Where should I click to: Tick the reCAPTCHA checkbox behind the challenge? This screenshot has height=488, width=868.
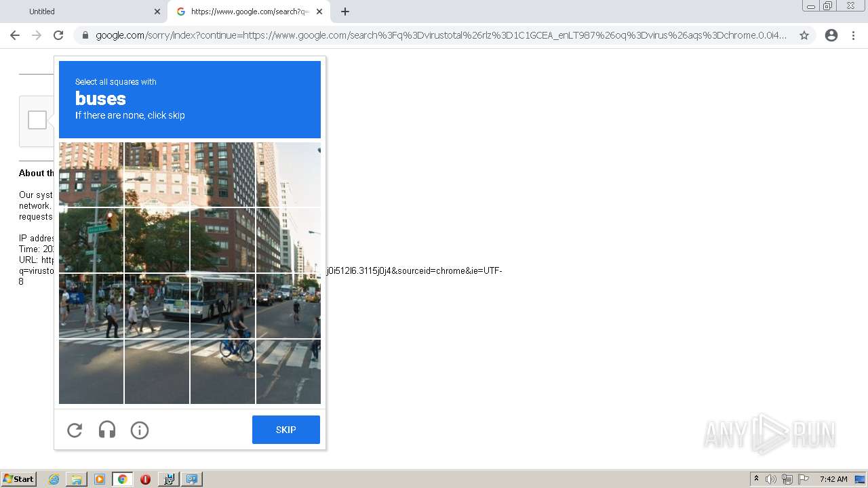37,120
